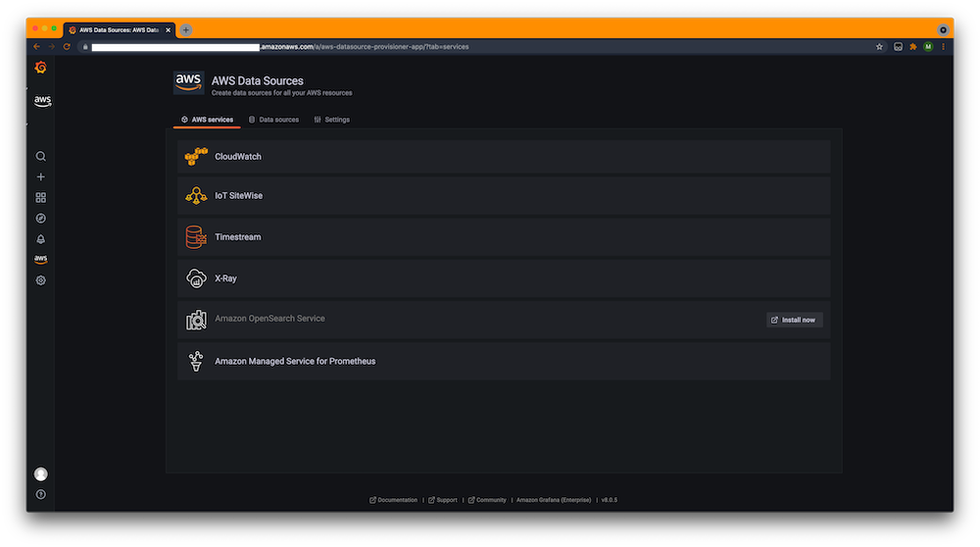Click Amazon OpenSearch Service label
Viewport: 980px width, 547px height.
click(270, 319)
